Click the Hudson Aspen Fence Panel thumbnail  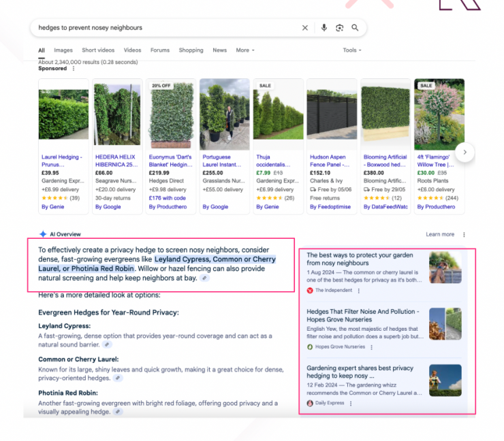pos(331,114)
